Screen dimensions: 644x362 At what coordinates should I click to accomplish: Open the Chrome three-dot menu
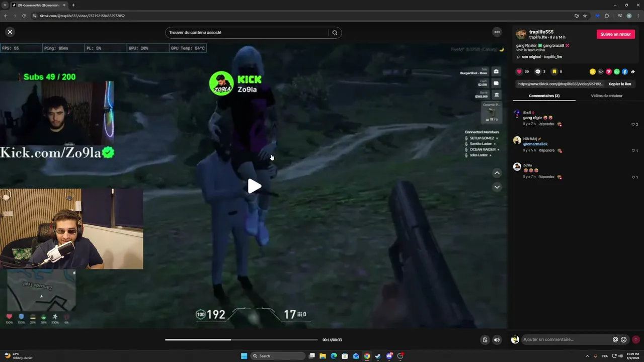point(638,16)
